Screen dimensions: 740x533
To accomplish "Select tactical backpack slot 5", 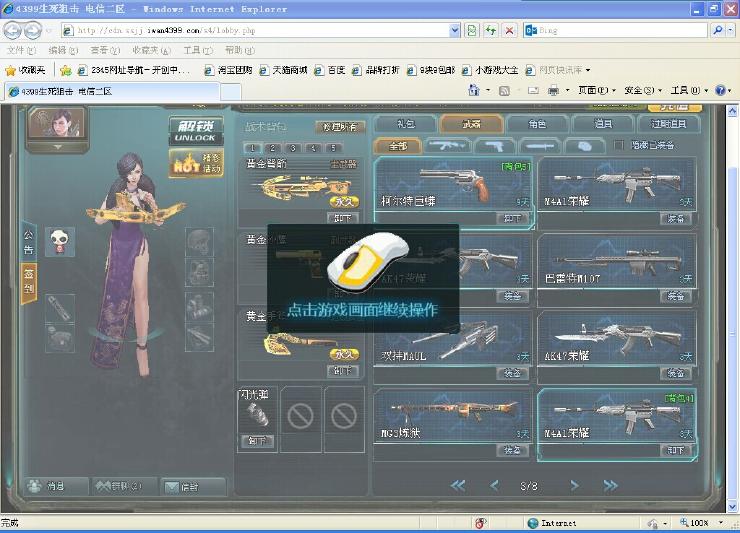I will 333,148.
